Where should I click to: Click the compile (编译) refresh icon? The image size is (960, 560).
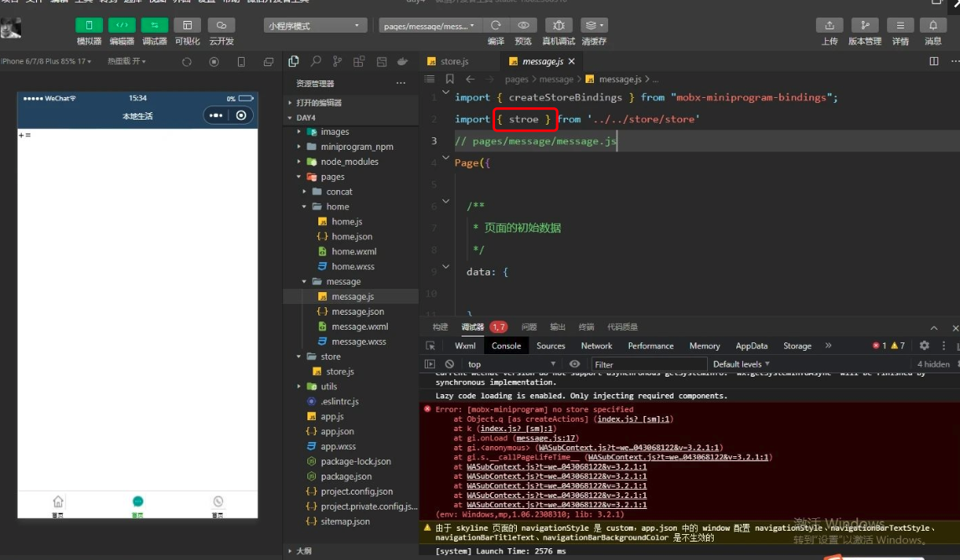tap(496, 25)
